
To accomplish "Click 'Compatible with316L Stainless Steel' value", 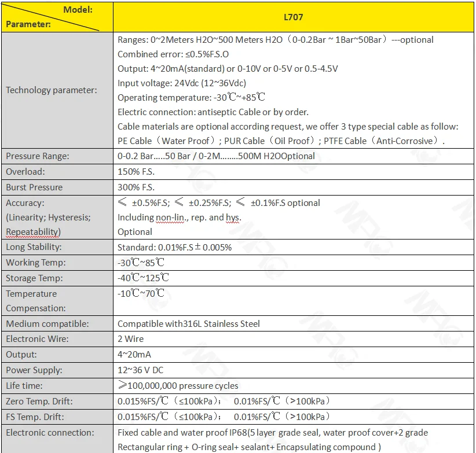I will pyautogui.click(x=189, y=324).
